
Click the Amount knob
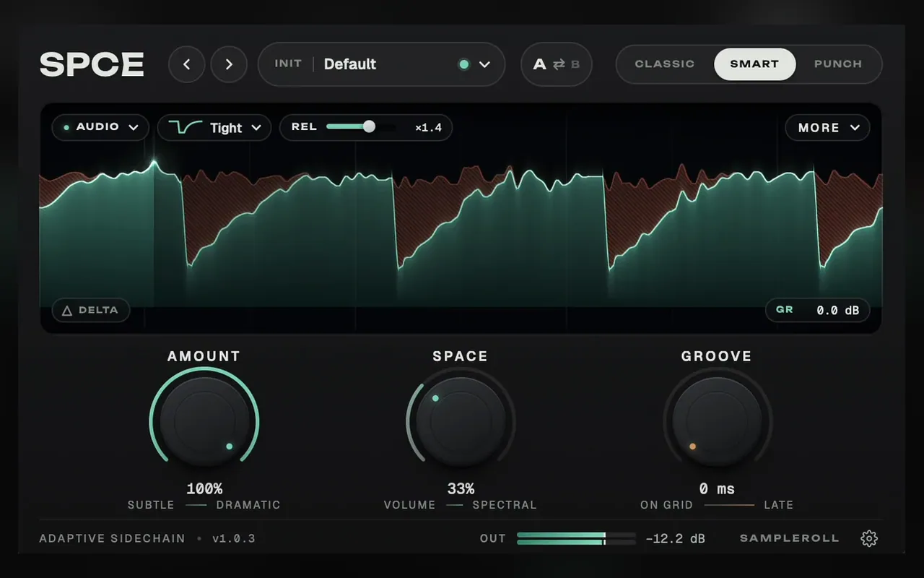tap(205, 421)
